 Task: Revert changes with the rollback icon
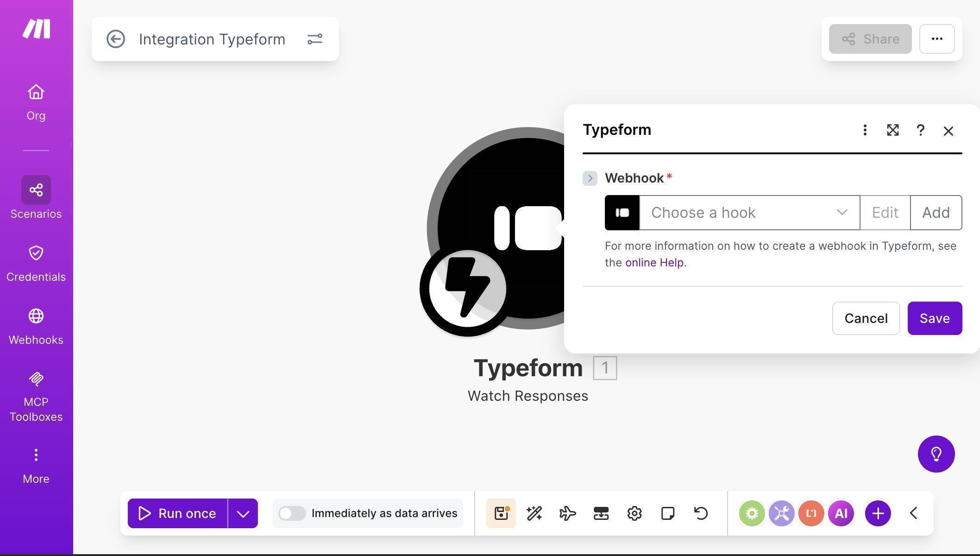tap(700, 513)
